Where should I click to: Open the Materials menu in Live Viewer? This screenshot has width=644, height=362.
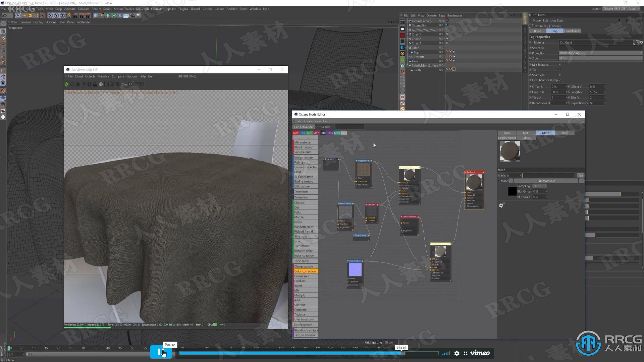(x=103, y=76)
